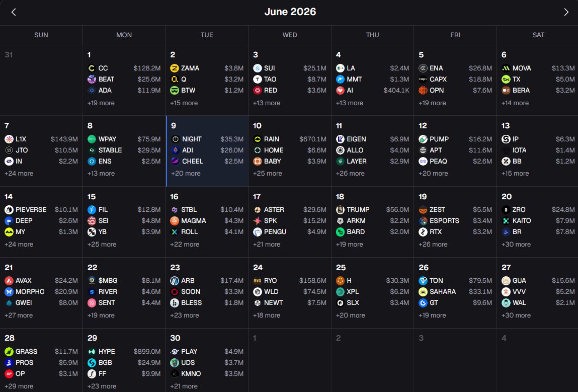
Task: Click the SUI token icon on June 3
Action: 257,68
